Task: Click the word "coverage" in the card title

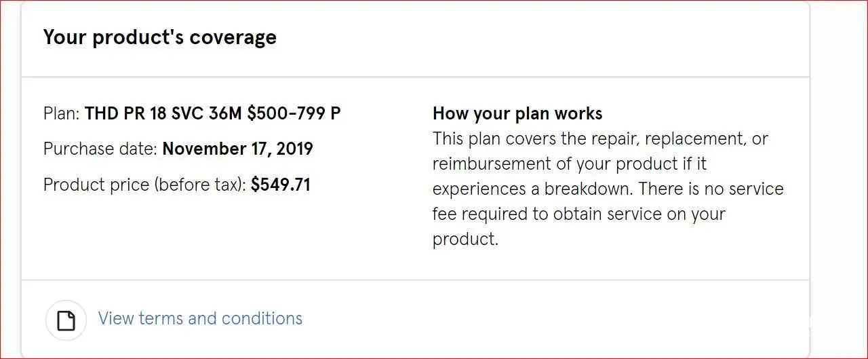Action: tap(233, 37)
